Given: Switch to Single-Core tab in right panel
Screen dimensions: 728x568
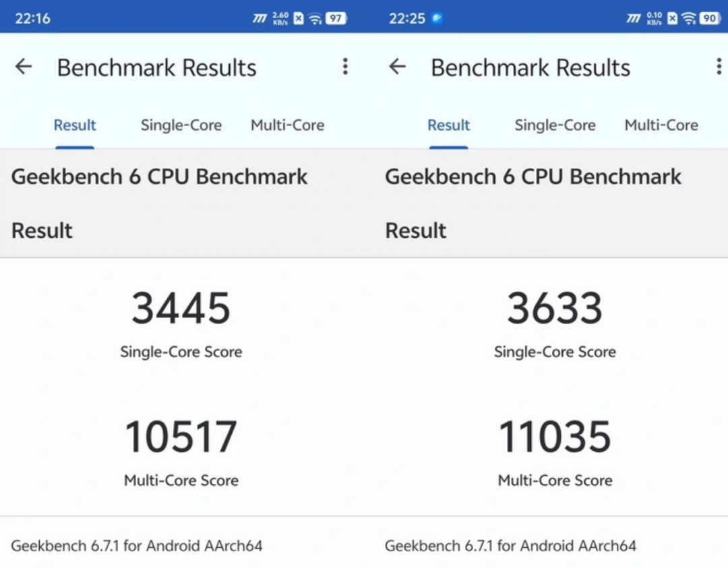Looking at the screenshot, I should point(555,125).
